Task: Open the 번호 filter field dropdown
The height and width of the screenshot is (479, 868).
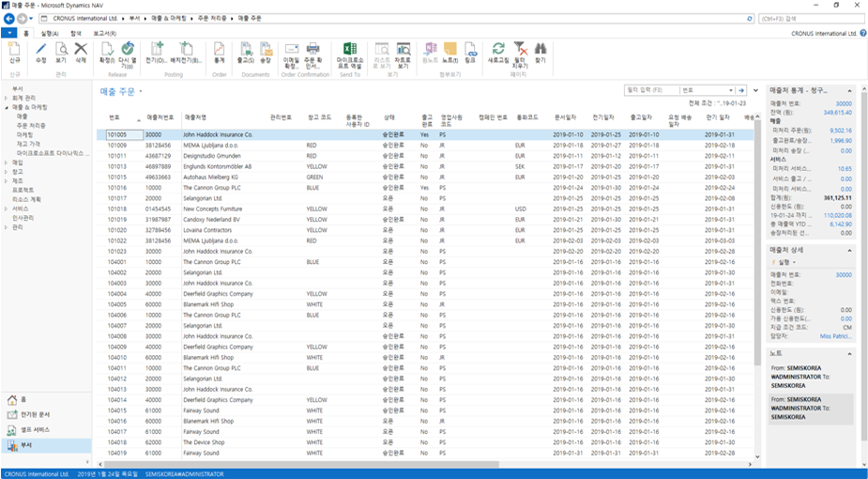Action: pyautogui.click(x=731, y=90)
